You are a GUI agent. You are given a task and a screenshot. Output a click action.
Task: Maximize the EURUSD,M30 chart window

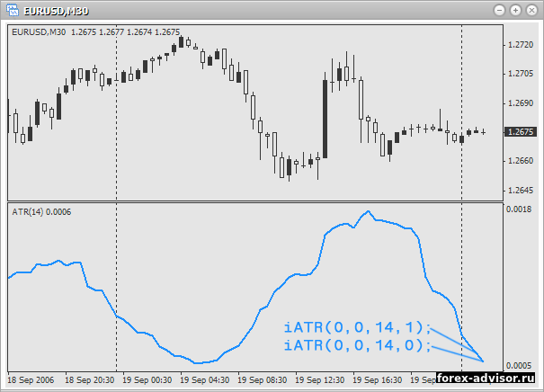click(x=515, y=11)
